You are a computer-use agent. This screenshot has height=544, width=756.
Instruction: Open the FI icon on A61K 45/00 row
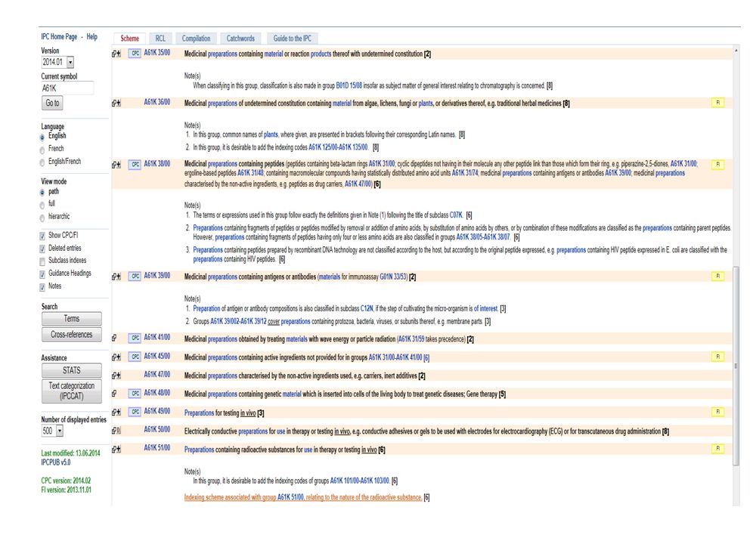[718, 357]
